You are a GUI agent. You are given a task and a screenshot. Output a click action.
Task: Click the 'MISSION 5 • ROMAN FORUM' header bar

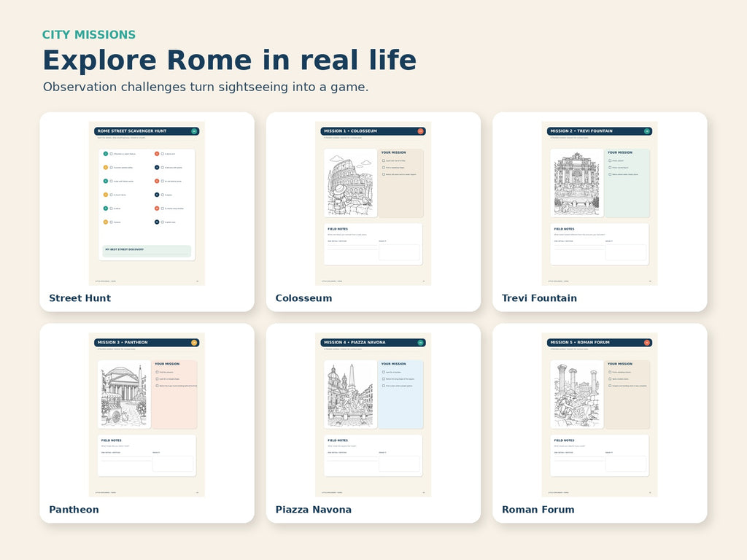tap(600, 343)
